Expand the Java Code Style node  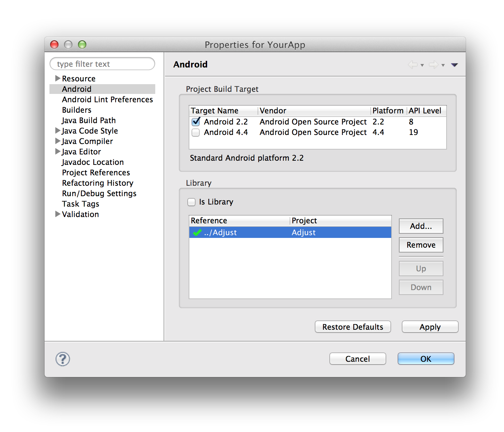[x=58, y=130]
